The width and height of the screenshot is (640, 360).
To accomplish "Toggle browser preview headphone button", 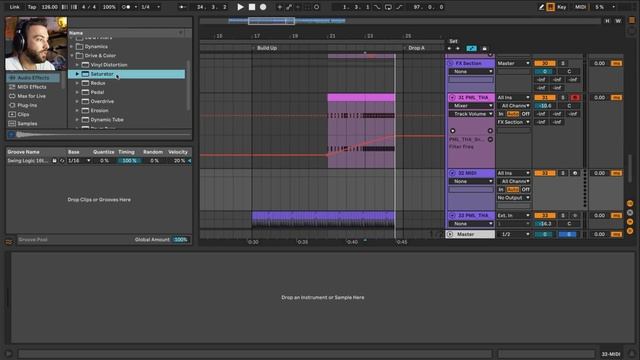I will pos(11,134).
